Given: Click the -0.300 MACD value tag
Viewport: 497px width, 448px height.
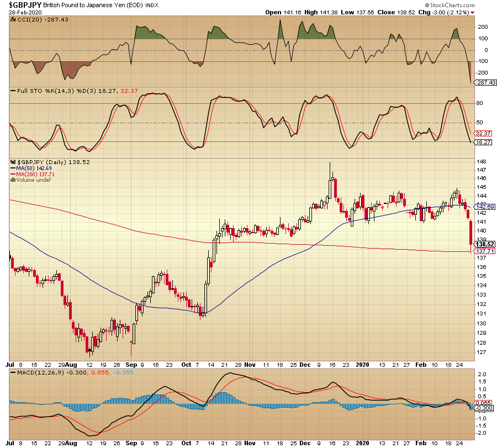Looking at the screenshot, I should pos(483,408).
